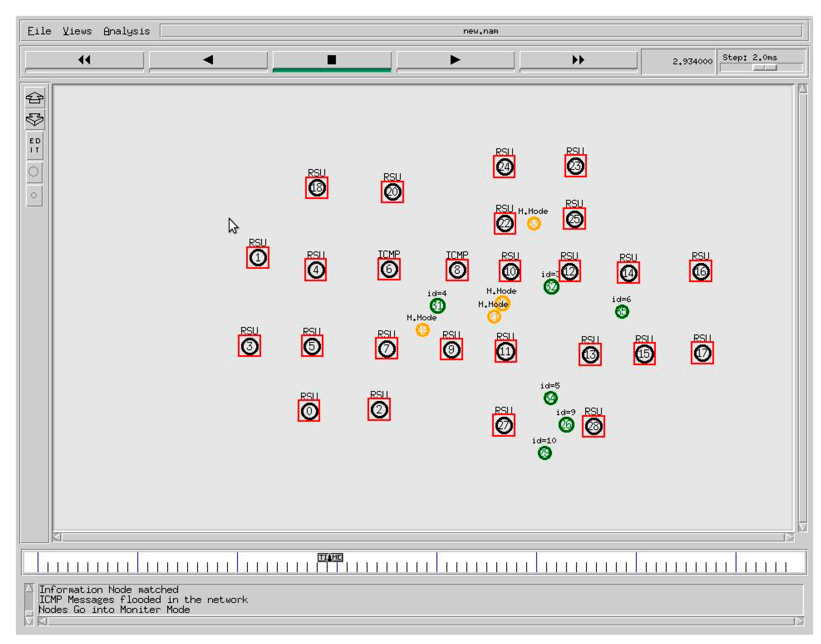The height and width of the screenshot is (644, 821).
Task: Click the zoom out icon in sidebar
Action: [x=34, y=120]
